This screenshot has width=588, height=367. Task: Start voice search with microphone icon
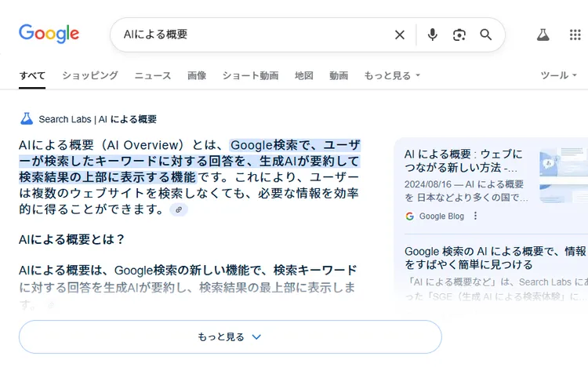432,35
